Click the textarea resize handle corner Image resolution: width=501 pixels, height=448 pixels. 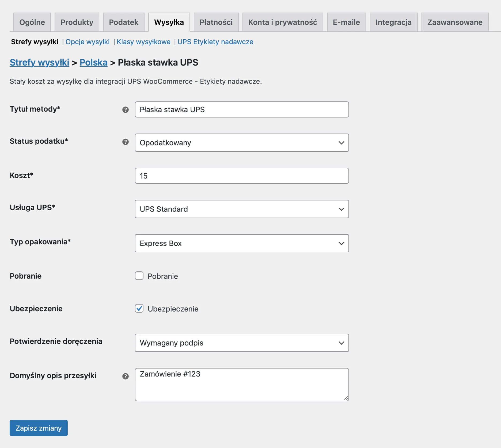tap(346, 398)
